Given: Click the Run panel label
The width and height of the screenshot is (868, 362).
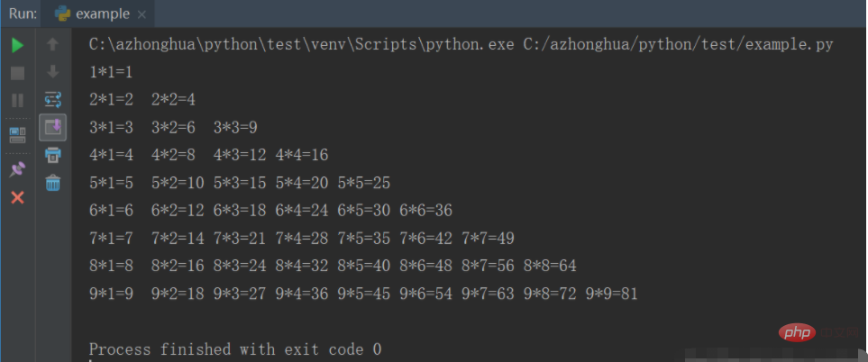Looking at the screenshot, I should click(23, 14).
